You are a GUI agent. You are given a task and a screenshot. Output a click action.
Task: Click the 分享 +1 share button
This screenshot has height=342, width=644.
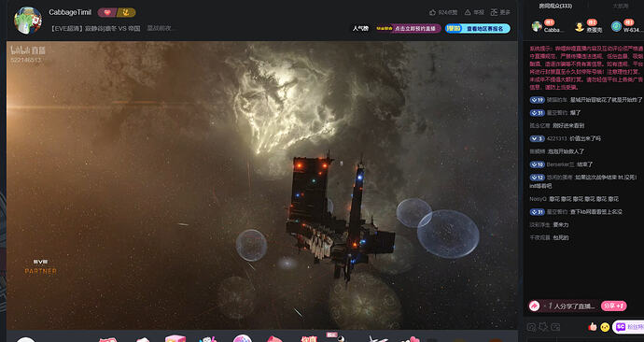click(613, 306)
